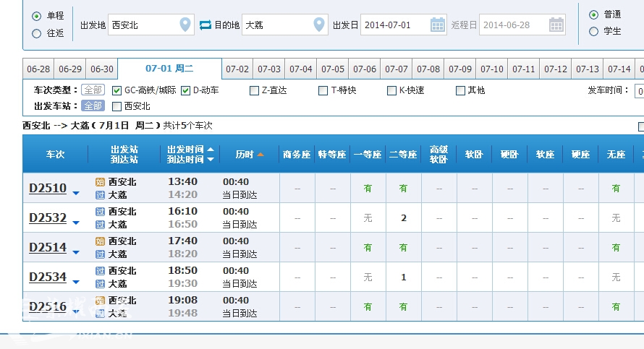Click 一等座 有 for D2510
Viewport: 644px width, 349px height.
click(368, 189)
